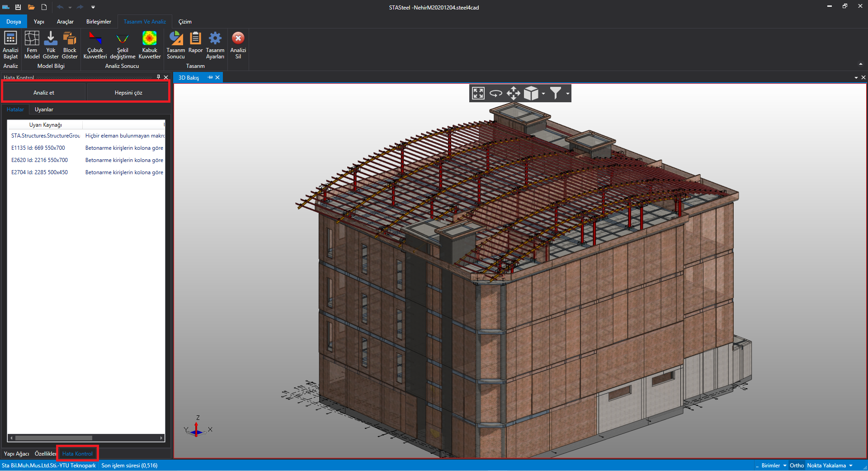Select the Hata Kontrol bottom tab
This screenshot has height=471, width=868.
click(77, 453)
